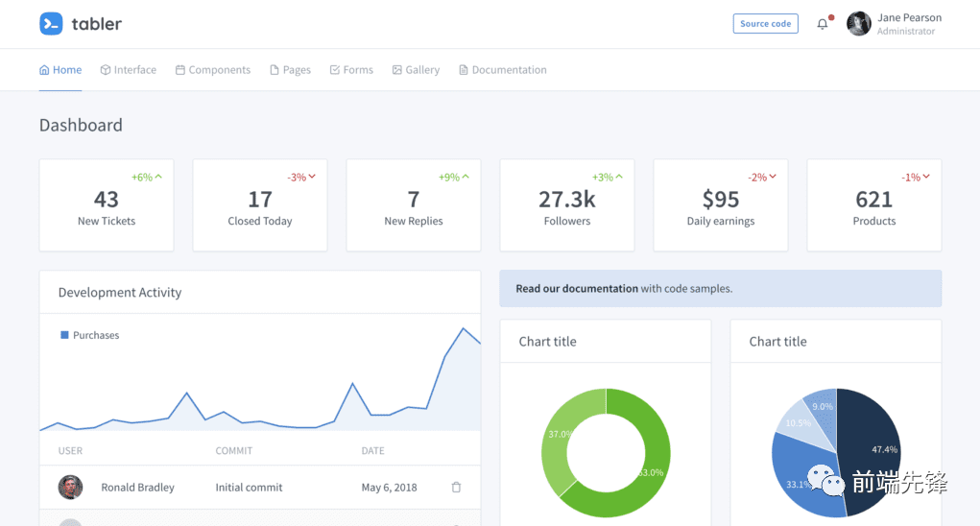Open the Forms page
Viewport: 980px width, 526px height.
click(x=351, y=70)
